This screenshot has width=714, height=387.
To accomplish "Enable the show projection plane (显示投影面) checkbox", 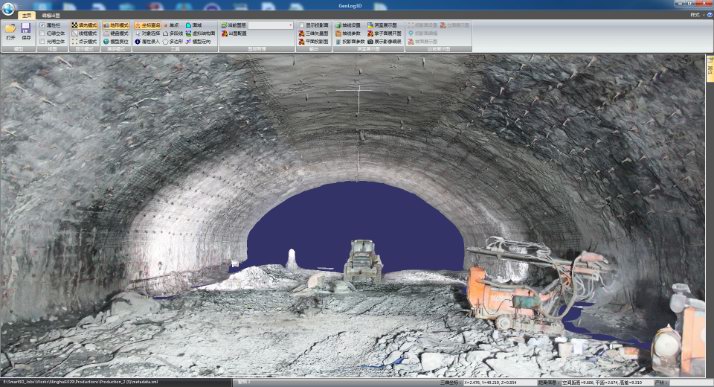I will coord(301,25).
